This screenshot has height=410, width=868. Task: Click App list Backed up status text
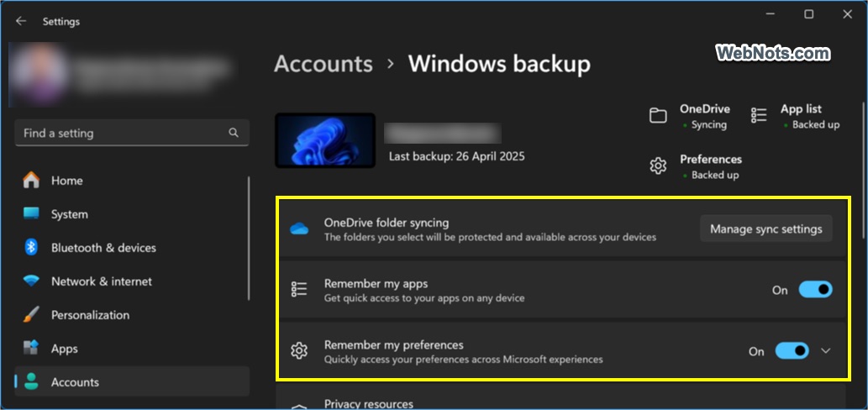point(816,125)
